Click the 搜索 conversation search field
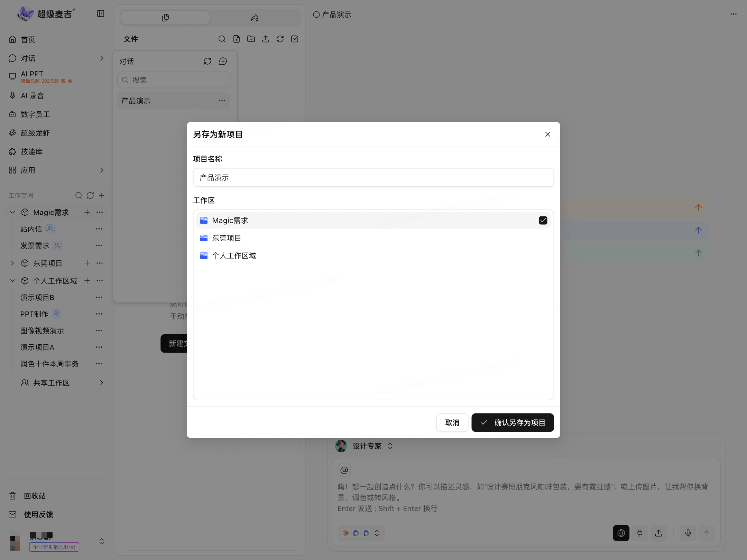This screenshot has width=747, height=560. click(174, 80)
